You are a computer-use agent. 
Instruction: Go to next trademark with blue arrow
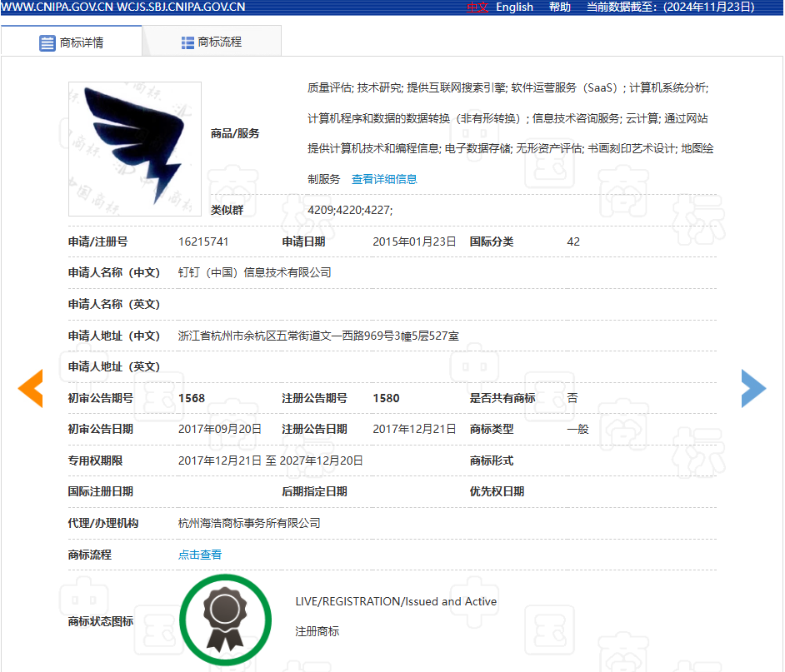tap(753, 388)
